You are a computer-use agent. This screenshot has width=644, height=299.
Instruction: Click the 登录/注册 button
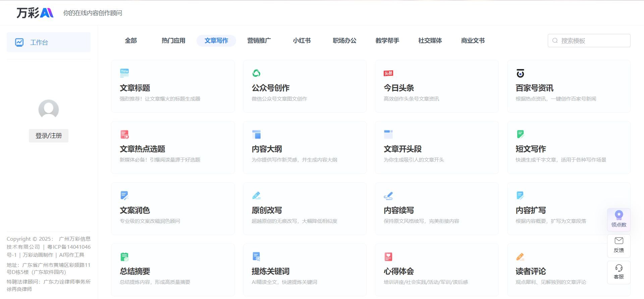coord(49,136)
